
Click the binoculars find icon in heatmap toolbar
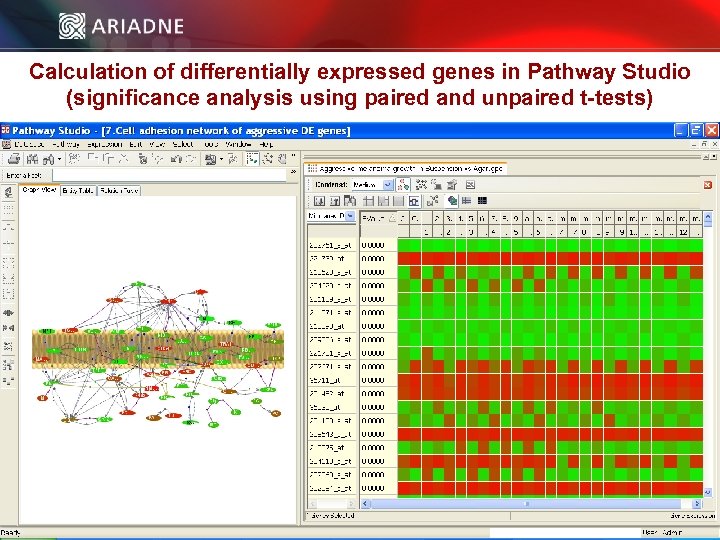[350, 201]
